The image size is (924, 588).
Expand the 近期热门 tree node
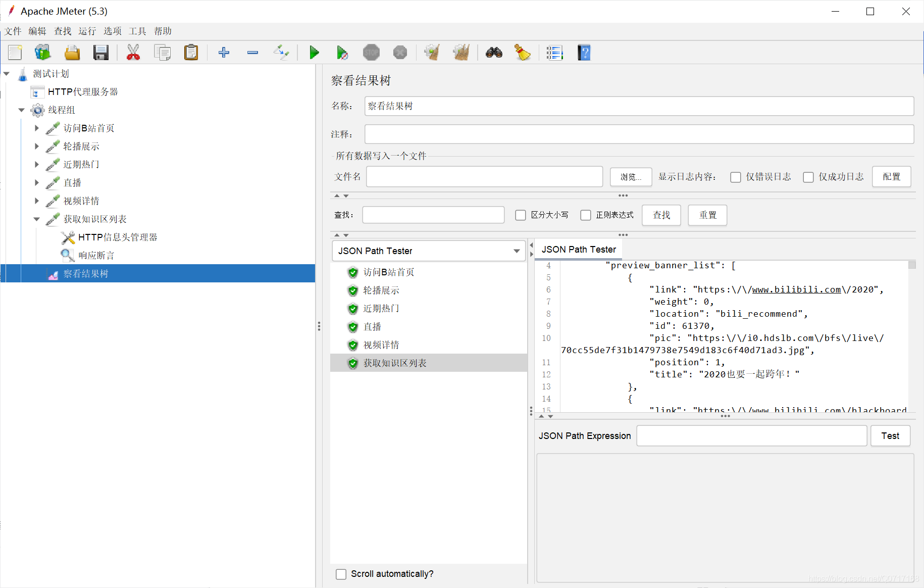coord(36,165)
